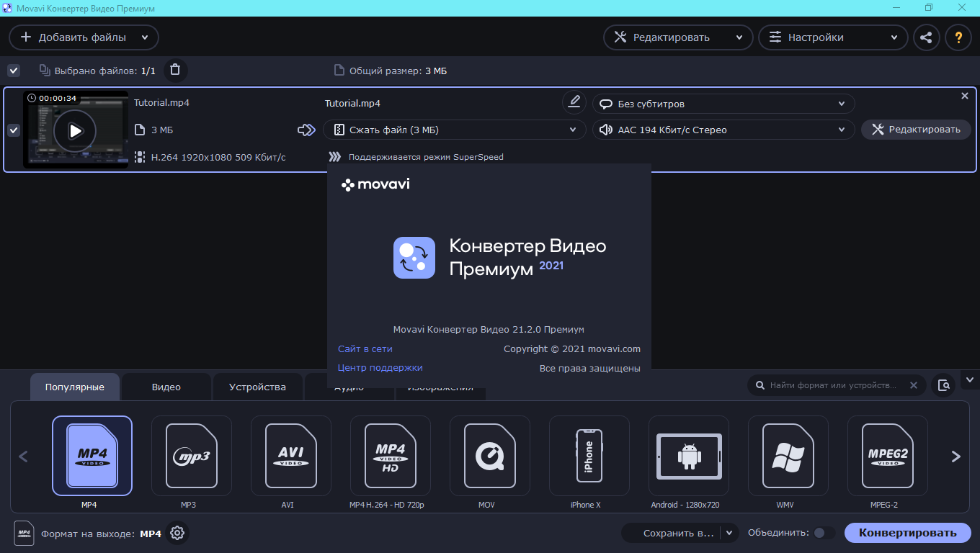Clear the format search field
Screen dimensions: 980x553
(914, 385)
